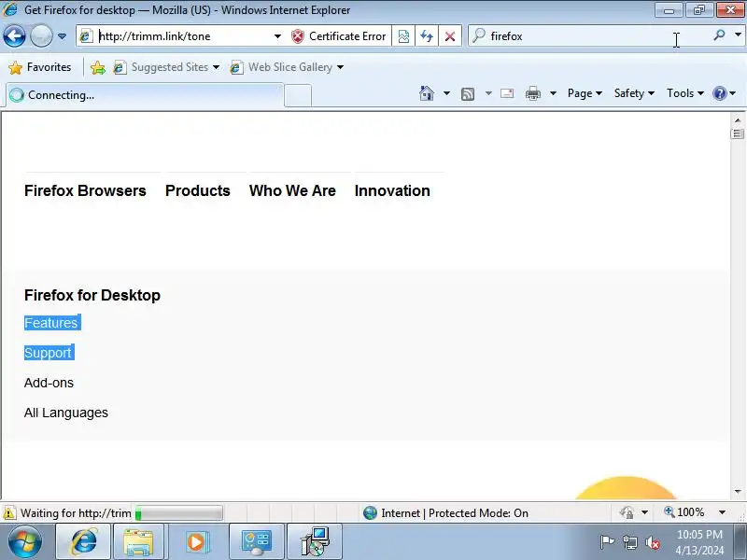Click the Help question mark icon
747x560 pixels.
coord(719,93)
